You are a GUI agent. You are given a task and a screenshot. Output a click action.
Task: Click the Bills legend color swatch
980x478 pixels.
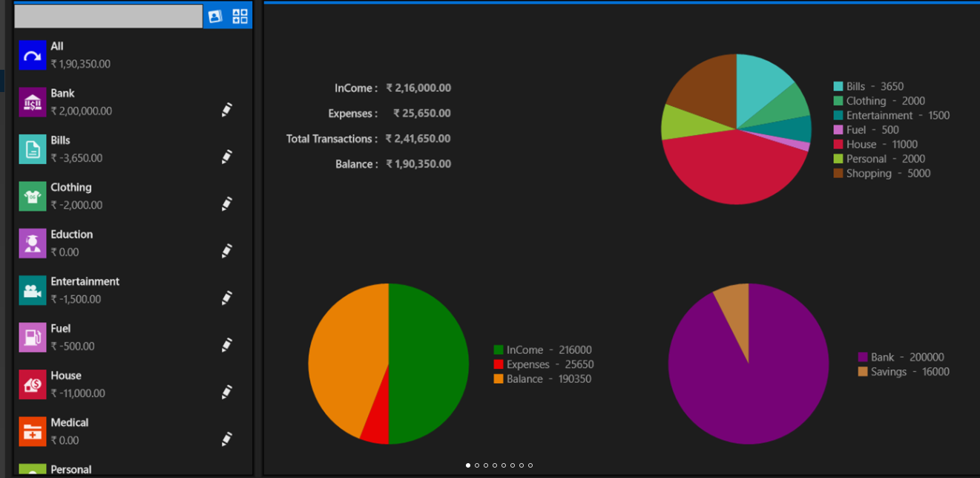(838, 87)
